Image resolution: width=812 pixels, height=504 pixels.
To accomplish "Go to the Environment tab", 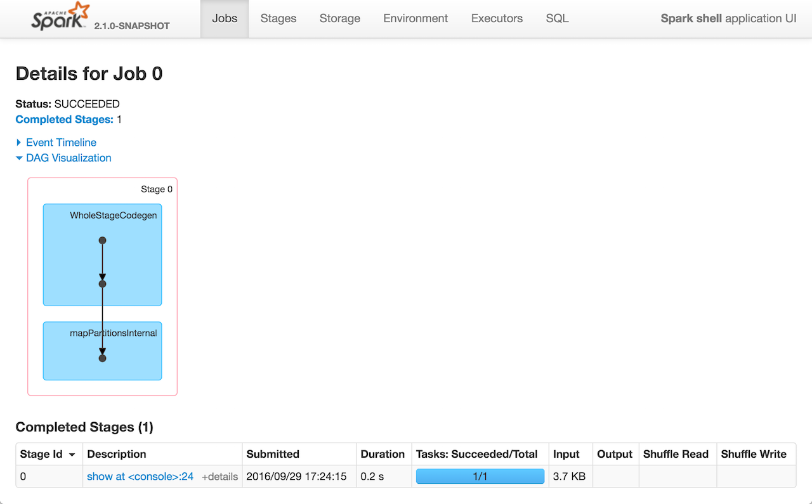I will tap(416, 18).
